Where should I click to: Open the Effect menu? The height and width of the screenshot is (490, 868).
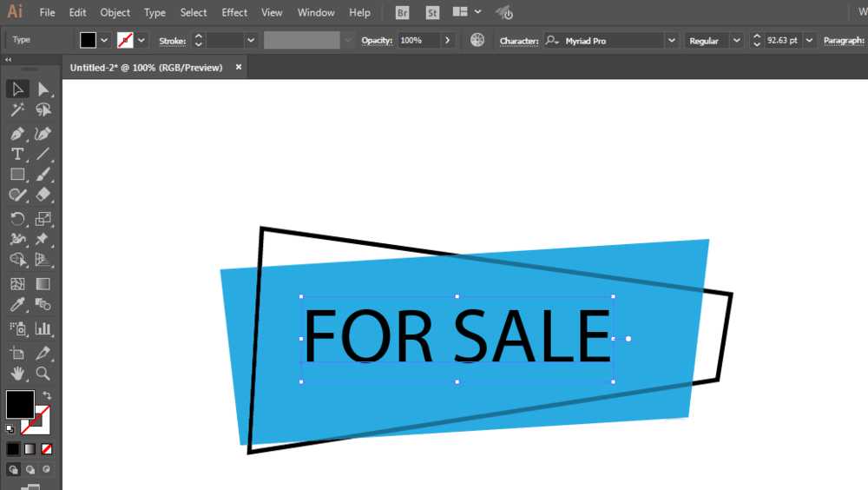click(234, 12)
